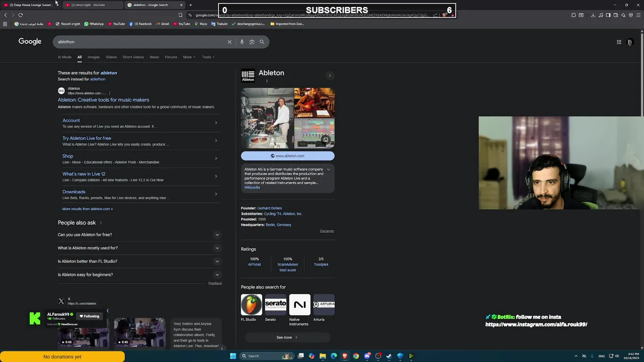The image size is (644, 362).
Task: Open Windows Start button
Action: (233, 356)
